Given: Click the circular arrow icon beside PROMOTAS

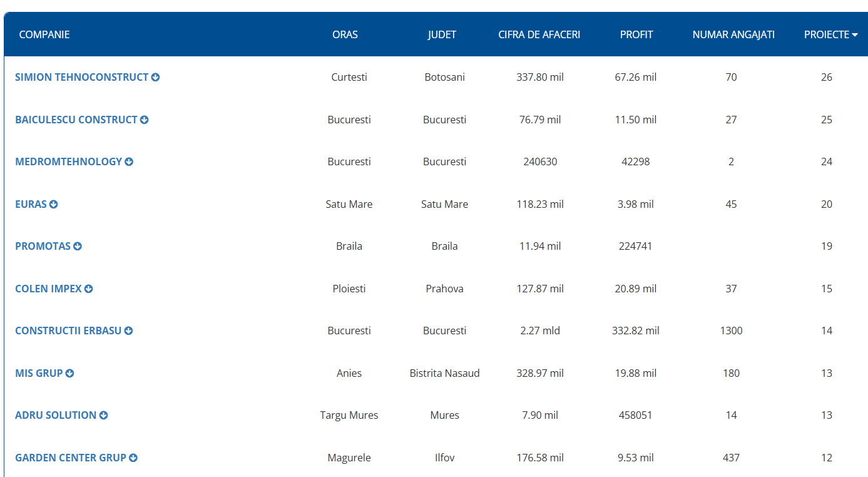Looking at the screenshot, I should (x=78, y=246).
